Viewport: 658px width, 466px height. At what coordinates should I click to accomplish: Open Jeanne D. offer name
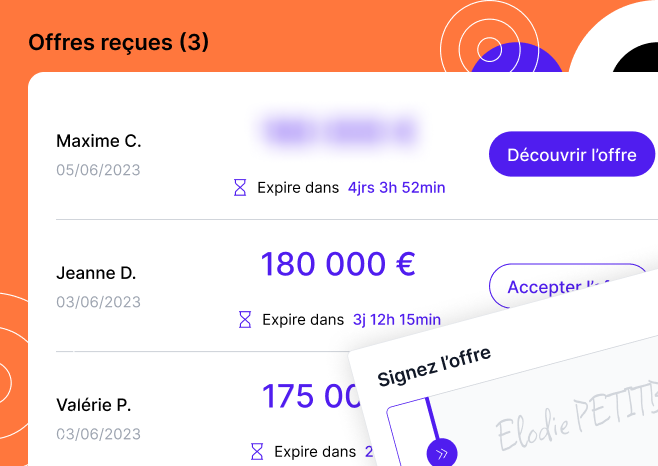[96, 273]
